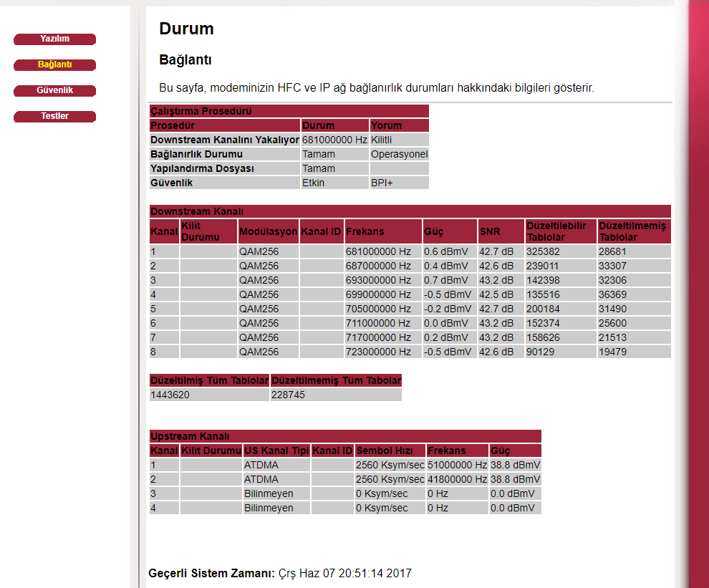Viewport: 709px width, 588px height.
Task: Open the Testler page
Action: (54, 116)
